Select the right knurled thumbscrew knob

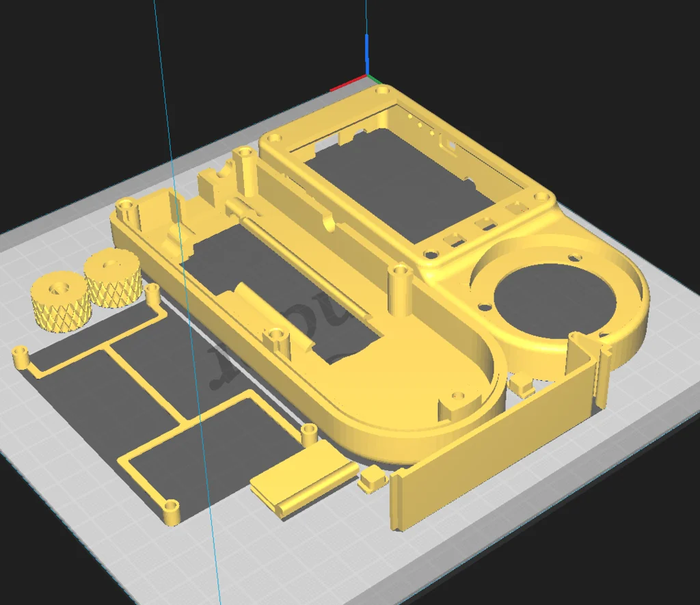pyautogui.click(x=111, y=283)
